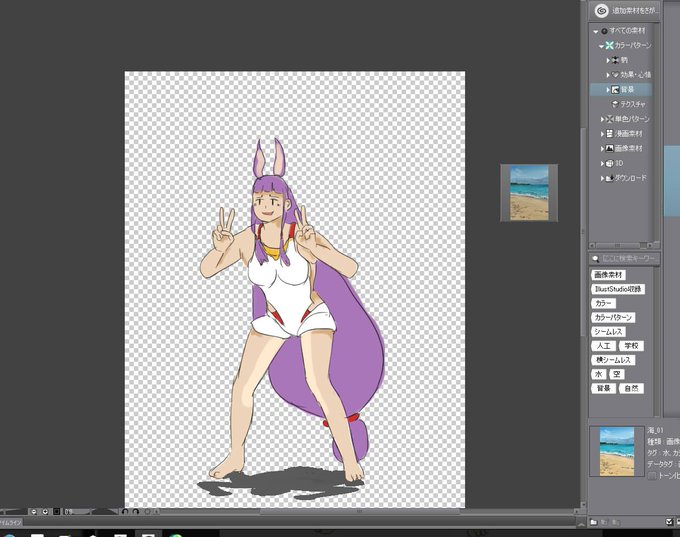680x537 pixels.
Task: Filter by the 背景 tag button
Action: pyautogui.click(x=603, y=389)
